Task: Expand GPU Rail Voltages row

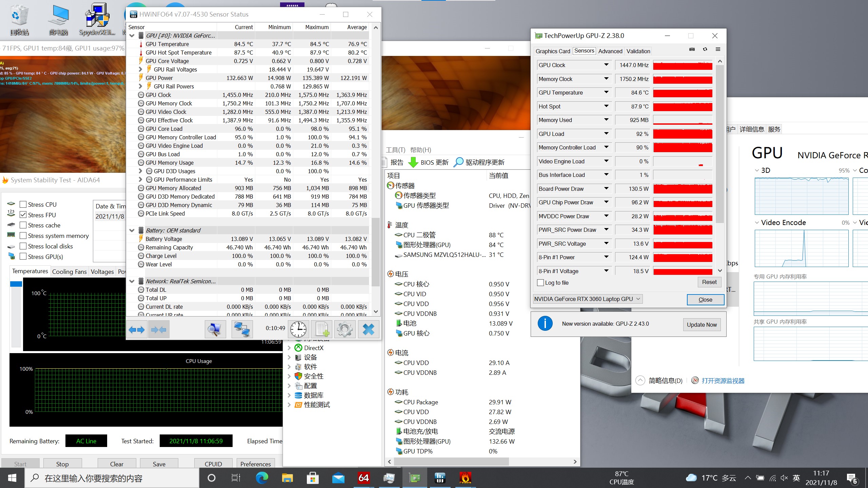Action: [140, 69]
